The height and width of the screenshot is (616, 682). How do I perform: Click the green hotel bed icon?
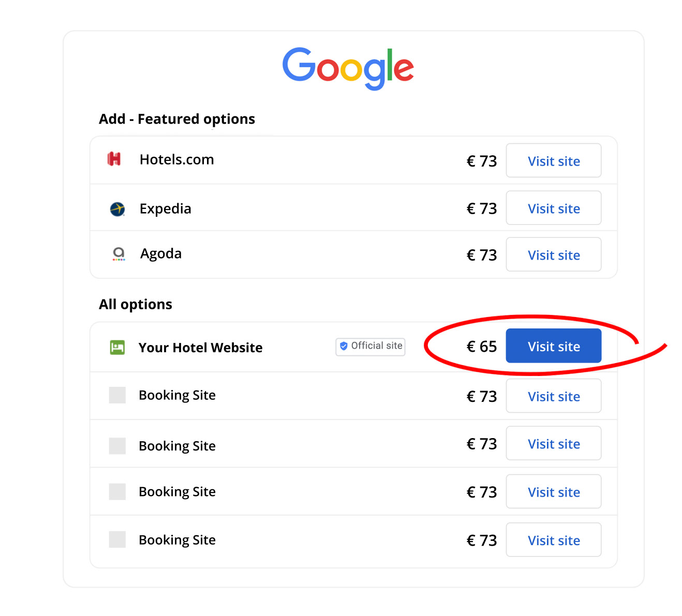coord(117,348)
